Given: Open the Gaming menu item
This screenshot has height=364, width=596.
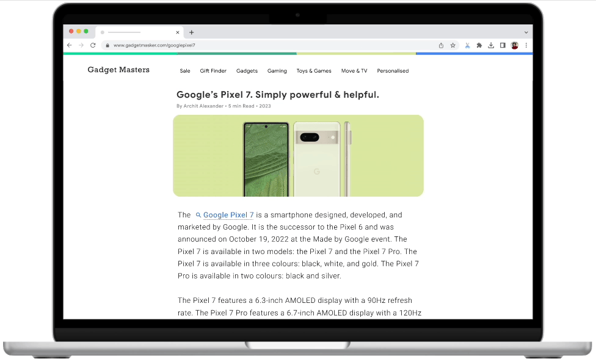Looking at the screenshot, I should coord(277,71).
